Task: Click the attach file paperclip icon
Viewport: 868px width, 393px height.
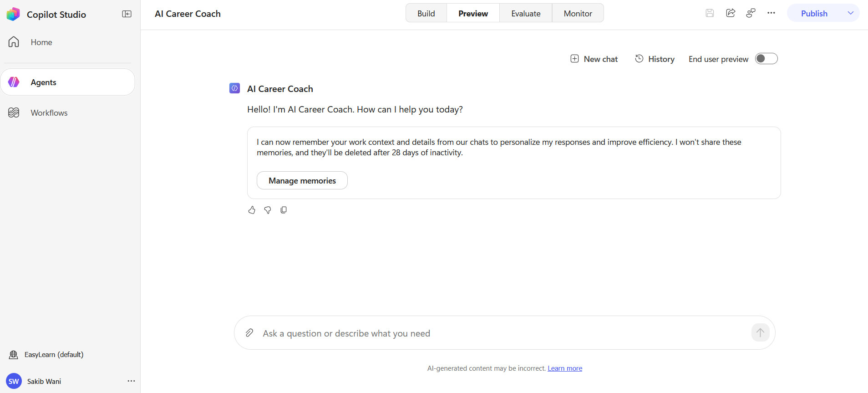Action: (249, 333)
